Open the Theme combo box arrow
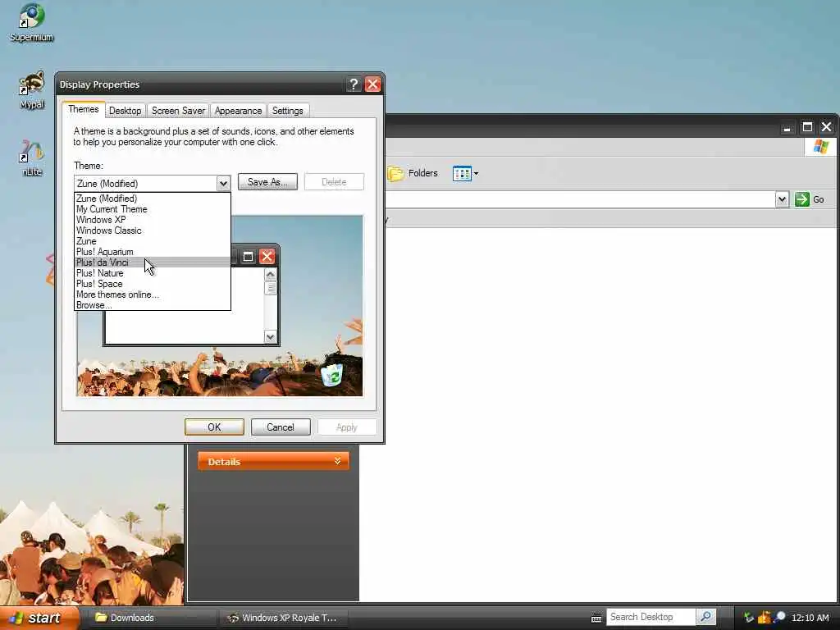This screenshot has width=840, height=630. pos(223,183)
